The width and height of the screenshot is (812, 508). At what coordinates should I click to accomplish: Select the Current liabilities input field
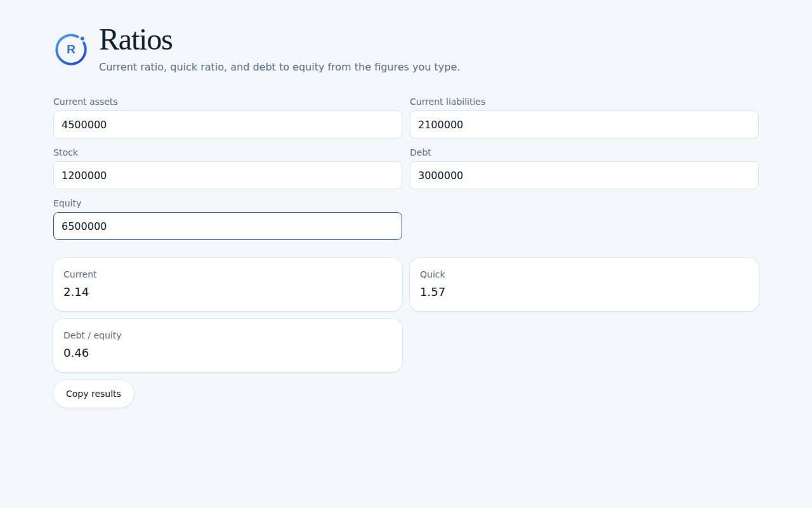[x=584, y=124]
